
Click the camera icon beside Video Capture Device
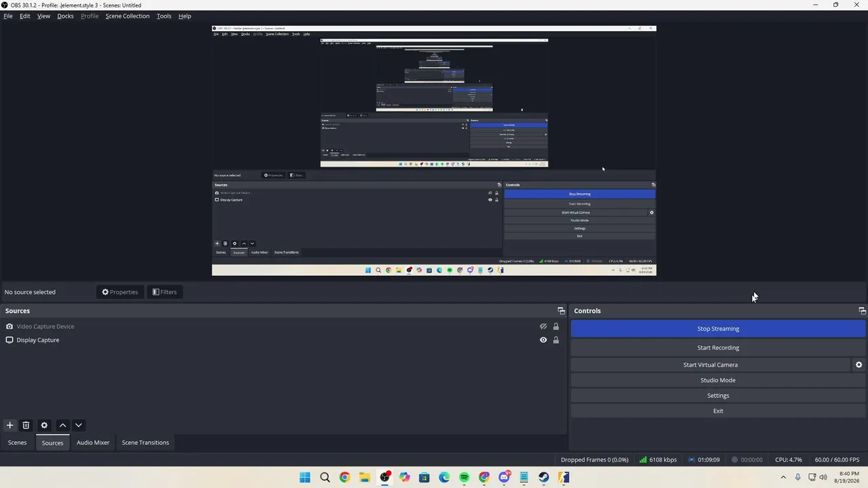coord(9,326)
